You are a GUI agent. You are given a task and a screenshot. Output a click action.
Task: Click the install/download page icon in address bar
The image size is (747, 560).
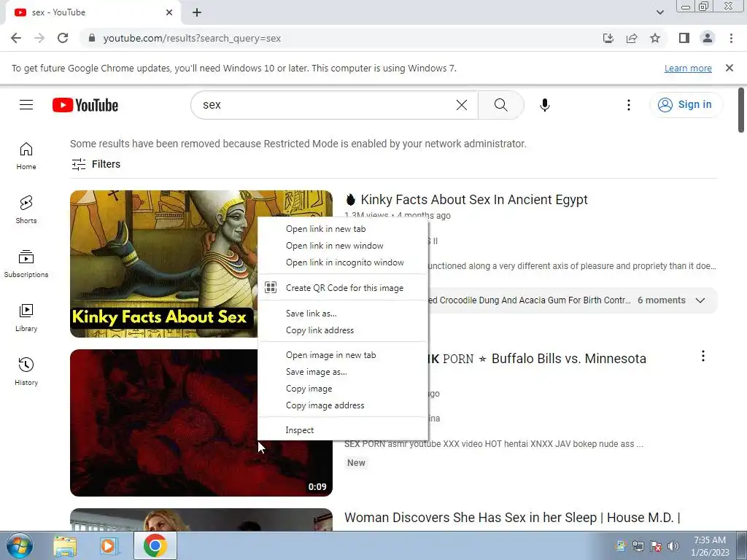[608, 38]
